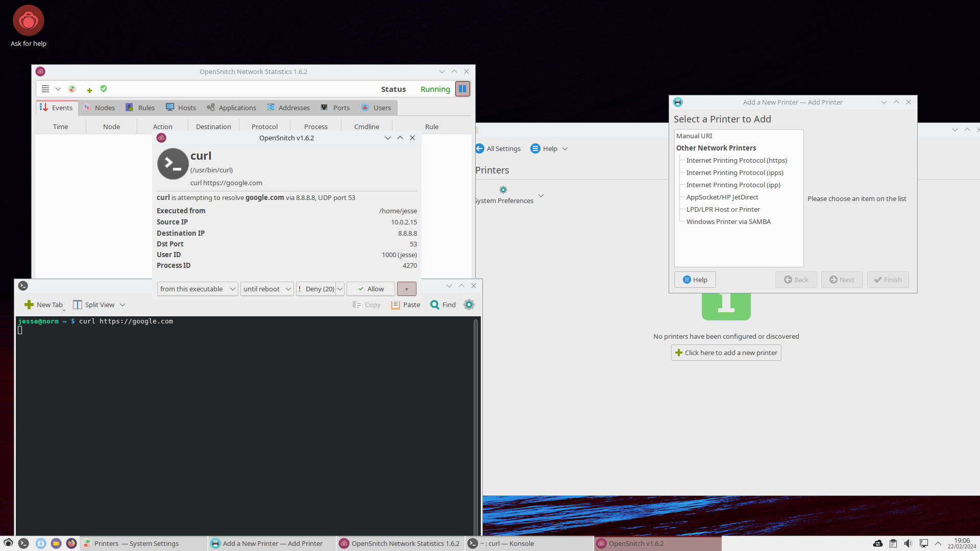Open the OpenSnitch hamburger menu icon
Screen dimensions: 980x551
(x=45, y=89)
